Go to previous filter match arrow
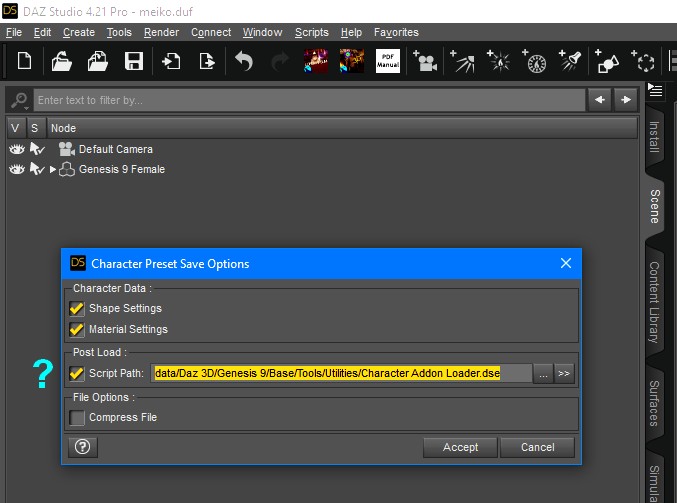 (600, 100)
